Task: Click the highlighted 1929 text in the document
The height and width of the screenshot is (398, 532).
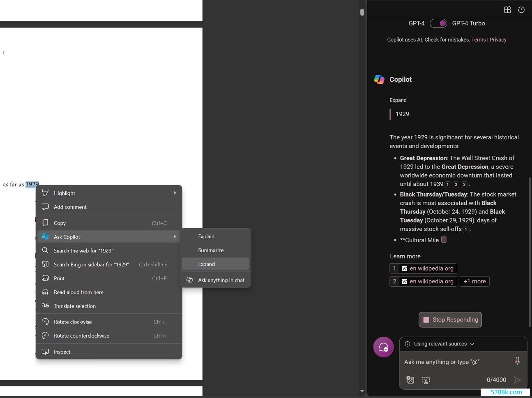Action: point(32,184)
